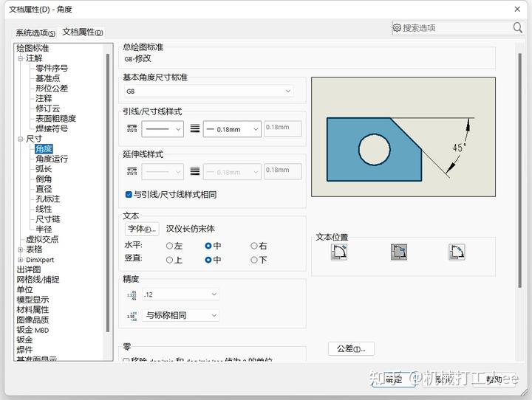The image size is (532, 400).
Task: Click the 搜索选项 search field
Action: point(457,28)
